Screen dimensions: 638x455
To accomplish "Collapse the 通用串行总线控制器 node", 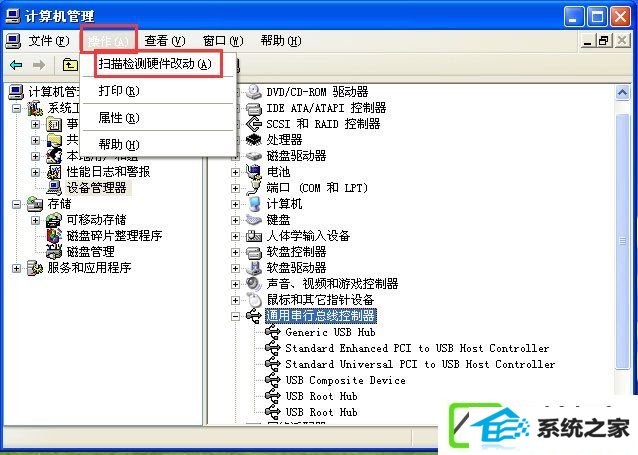I will pos(235,316).
